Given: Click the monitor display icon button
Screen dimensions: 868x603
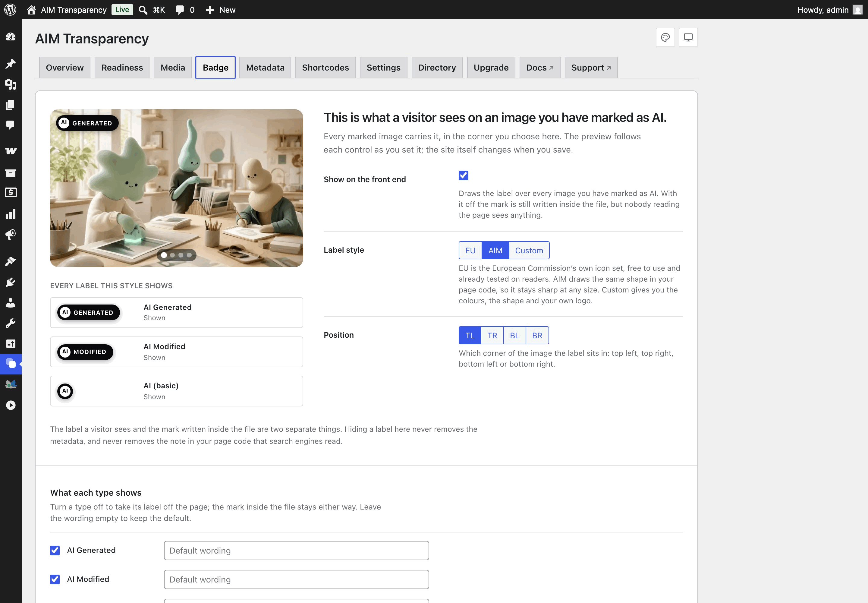Looking at the screenshot, I should click(x=688, y=37).
